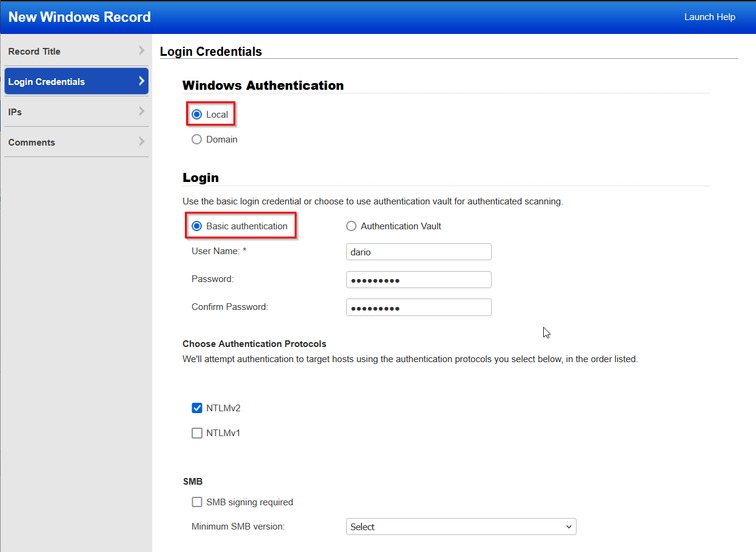Uncheck the NTLMv2 protocol

click(196, 408)
